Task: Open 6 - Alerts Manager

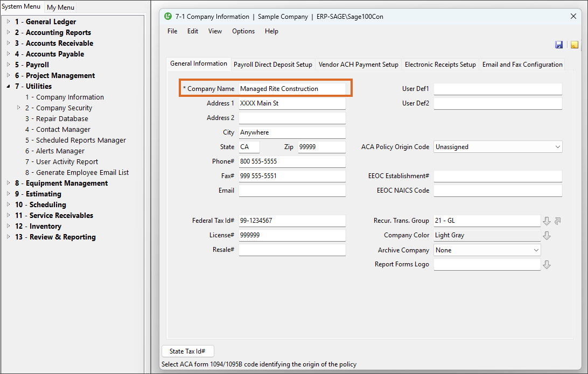Action: tap(55, 151)
